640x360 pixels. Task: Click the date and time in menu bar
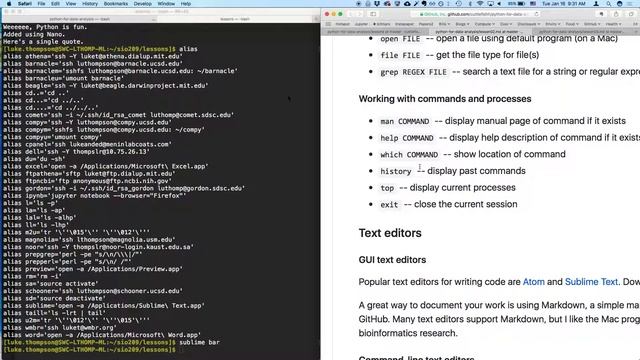(564, 4)
